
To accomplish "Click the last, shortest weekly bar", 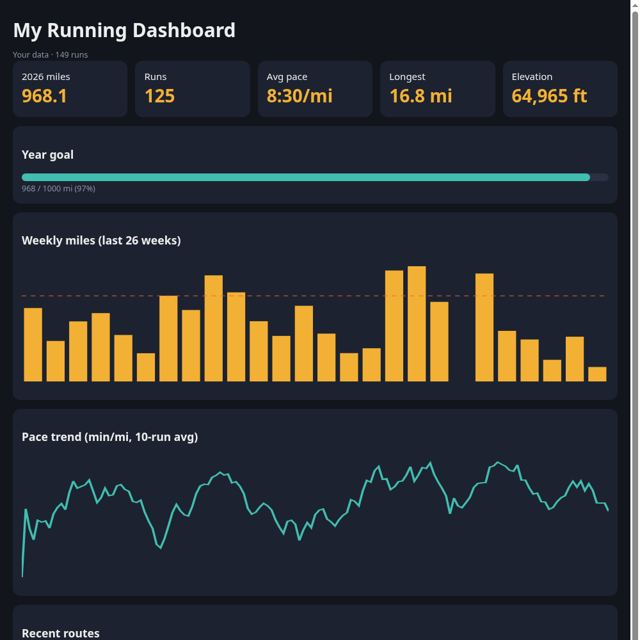I will click(x=597, y=374).
